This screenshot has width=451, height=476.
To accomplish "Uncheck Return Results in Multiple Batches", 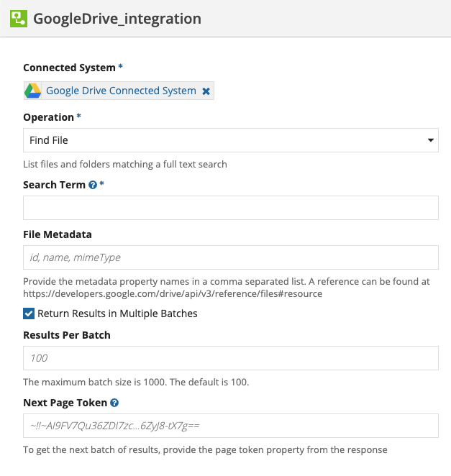I will point(29,313).
